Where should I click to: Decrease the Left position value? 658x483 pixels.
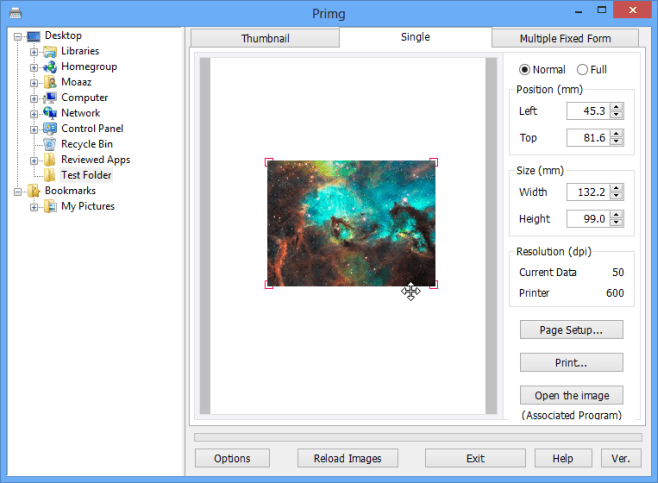click(616, 115)
